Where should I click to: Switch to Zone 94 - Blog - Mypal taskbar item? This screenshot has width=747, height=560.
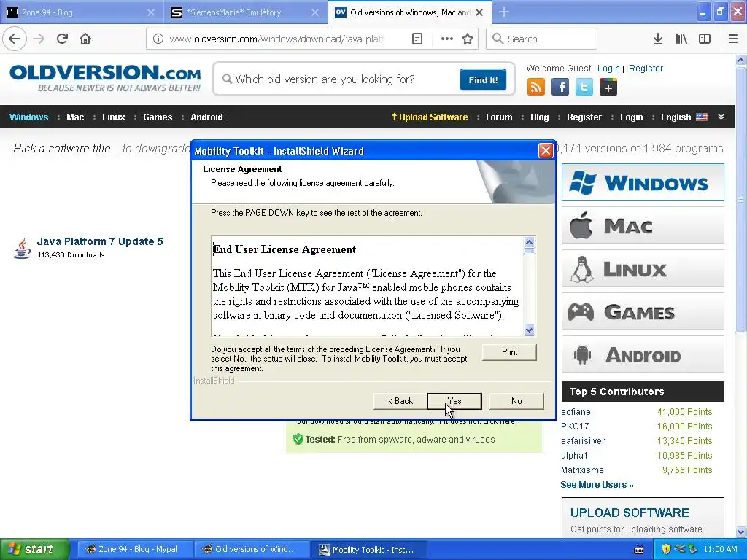pyautogui.click(x=135, y=549)
